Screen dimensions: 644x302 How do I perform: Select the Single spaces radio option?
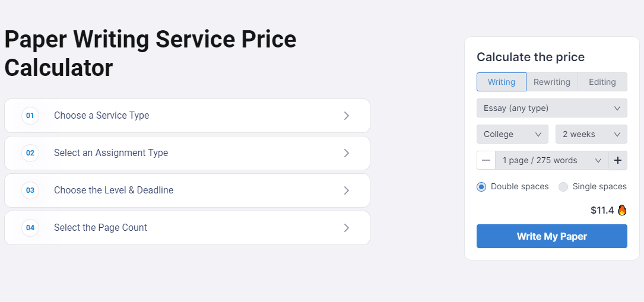click(x=563, y=187)
